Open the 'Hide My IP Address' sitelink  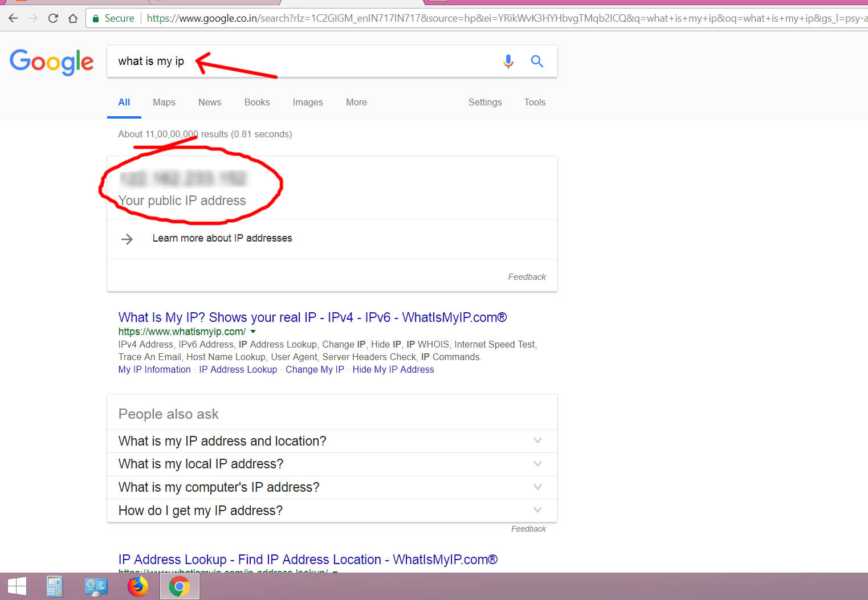pyautogui.click(x=393, y=369)
